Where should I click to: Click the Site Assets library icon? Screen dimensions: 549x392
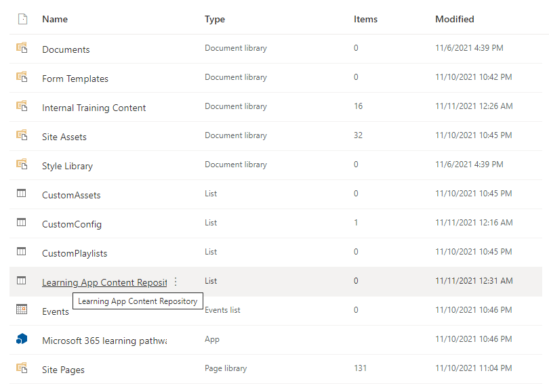click(22, 135)
